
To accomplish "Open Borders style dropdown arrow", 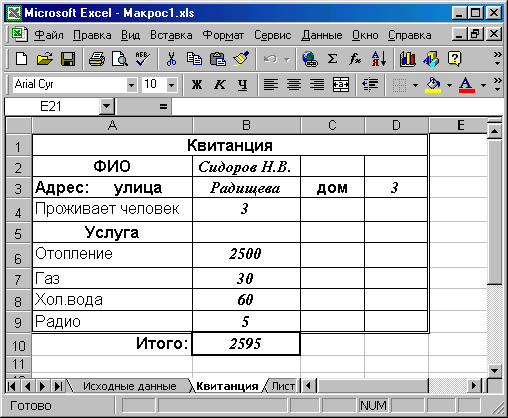I will [x=415, y=85].
